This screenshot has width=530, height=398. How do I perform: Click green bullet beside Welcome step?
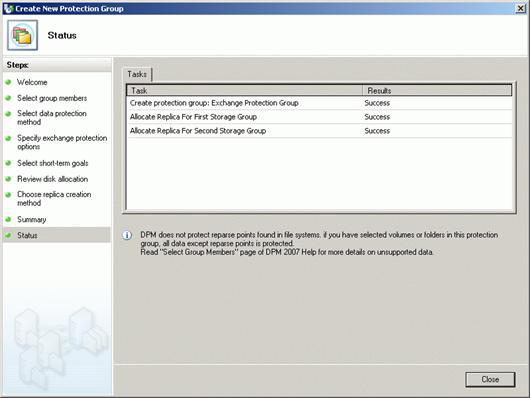[x=8, y=82]
